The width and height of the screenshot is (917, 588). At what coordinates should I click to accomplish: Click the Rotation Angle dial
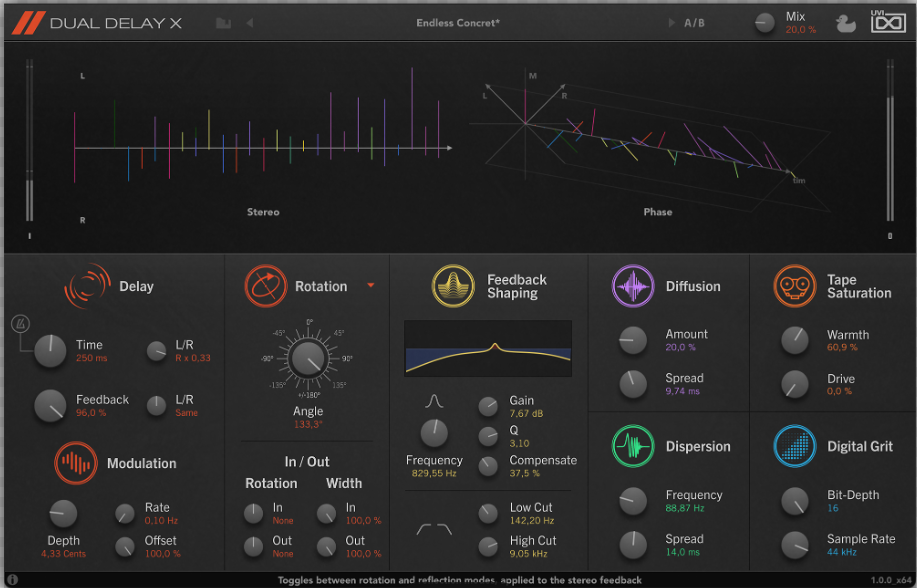coord(308,359)
